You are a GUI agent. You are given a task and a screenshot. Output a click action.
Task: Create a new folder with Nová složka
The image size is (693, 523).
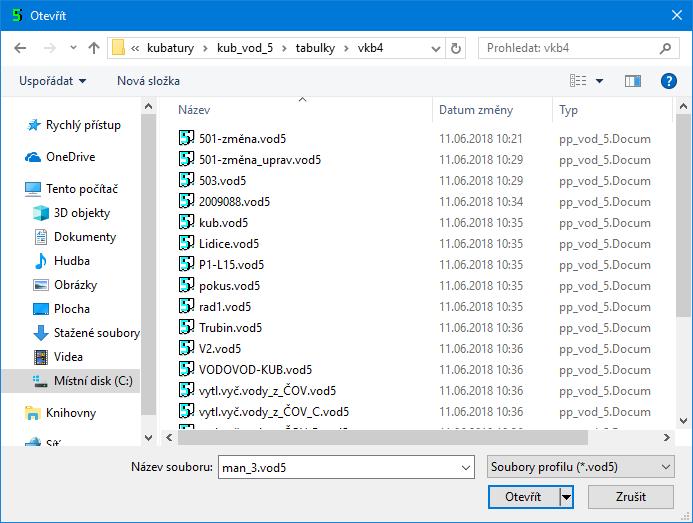pyautogui.click(x=148, y=81)
